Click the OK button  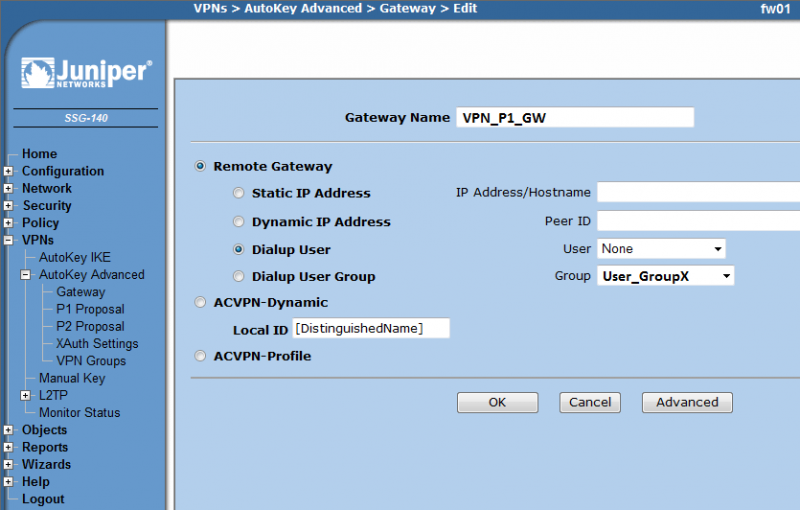[x=497, y=402]
